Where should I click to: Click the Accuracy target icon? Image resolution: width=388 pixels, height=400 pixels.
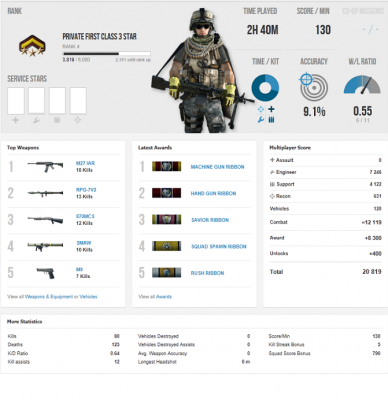pos(313,87)
